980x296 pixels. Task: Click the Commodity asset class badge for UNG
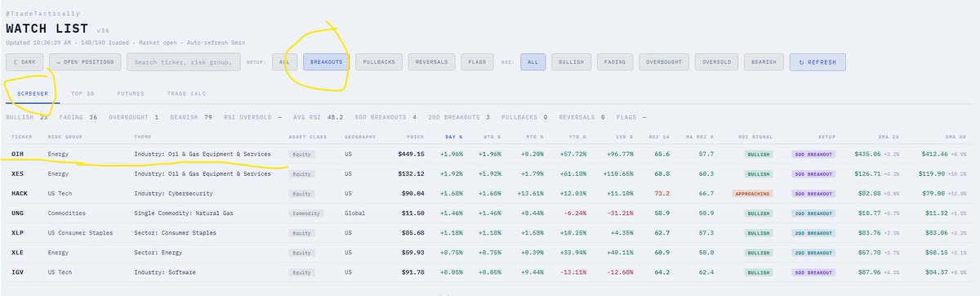coord(305,214)
